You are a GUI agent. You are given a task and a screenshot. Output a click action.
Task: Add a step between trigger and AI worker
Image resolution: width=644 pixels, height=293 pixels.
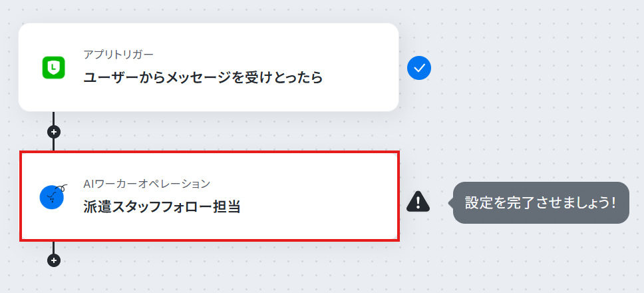coord(54,132)
